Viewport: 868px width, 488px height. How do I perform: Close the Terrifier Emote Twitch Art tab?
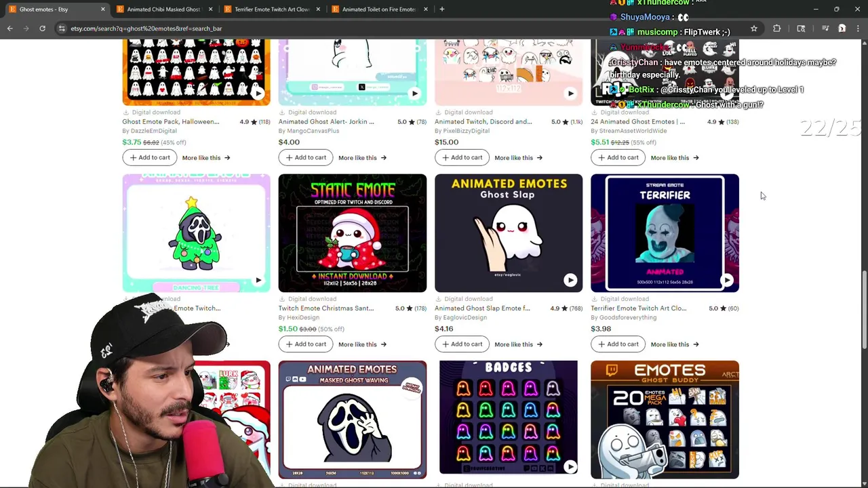point(318,9)
